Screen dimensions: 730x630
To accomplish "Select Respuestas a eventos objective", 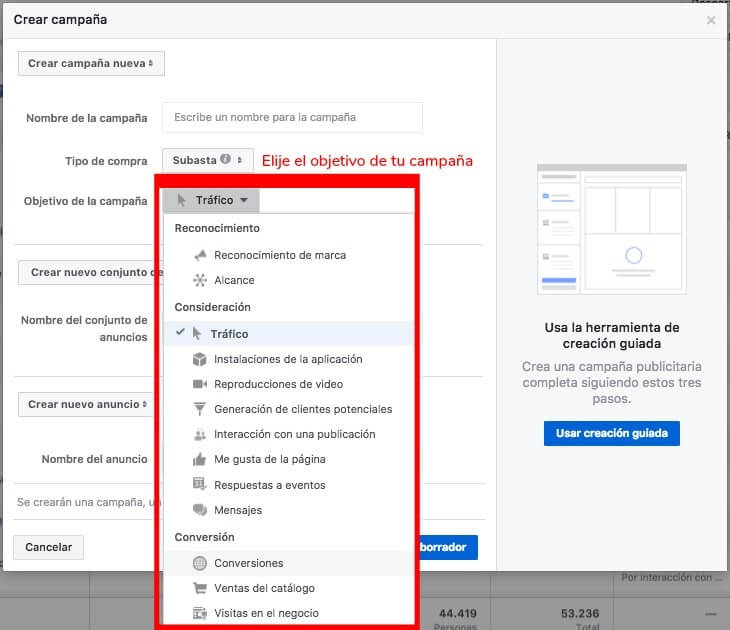I will 269,485.
